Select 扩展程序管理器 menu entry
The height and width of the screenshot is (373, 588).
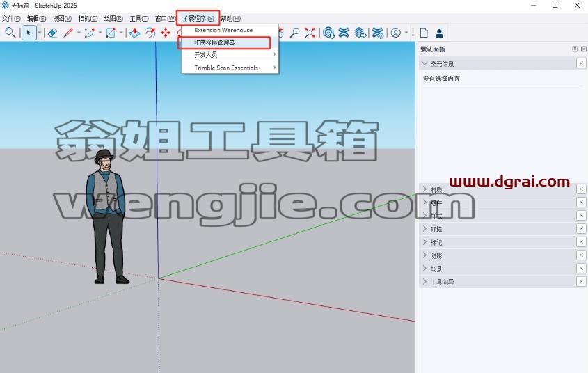pos(230,42)
